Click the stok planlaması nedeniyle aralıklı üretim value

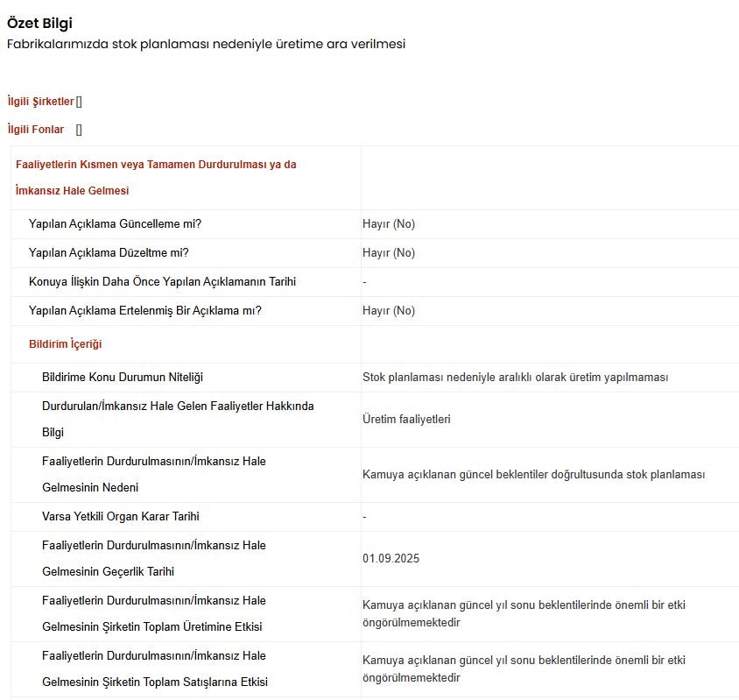(515, 378)
